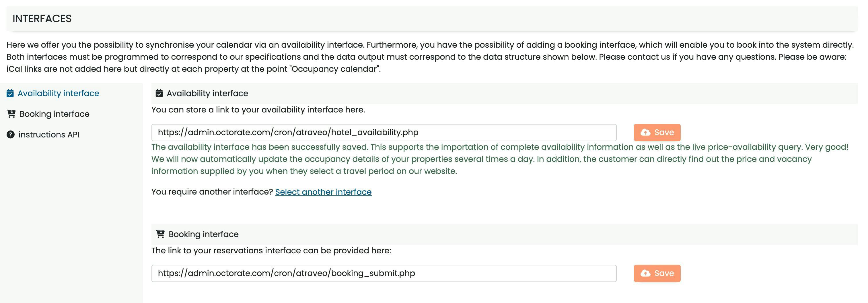The height and width of the screenshot is (303, 868).
Task: Open the instructions API sidebar entry
Action: pyautogui.click(x=49, y=135)
